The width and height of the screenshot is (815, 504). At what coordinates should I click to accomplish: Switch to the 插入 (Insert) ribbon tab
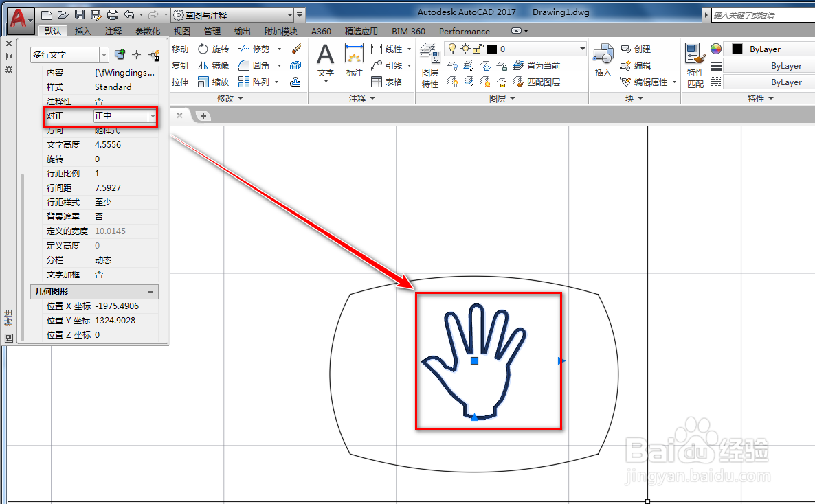(83, 31)
